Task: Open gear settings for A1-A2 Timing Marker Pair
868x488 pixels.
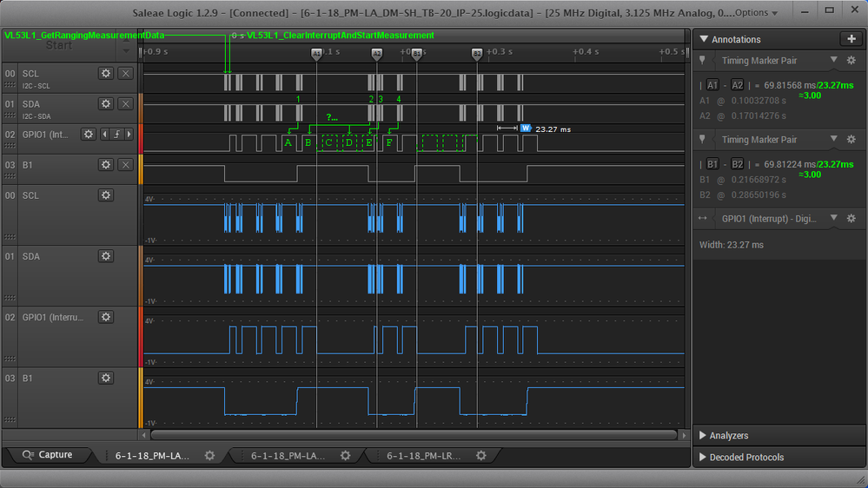Action: click(851, 60)
